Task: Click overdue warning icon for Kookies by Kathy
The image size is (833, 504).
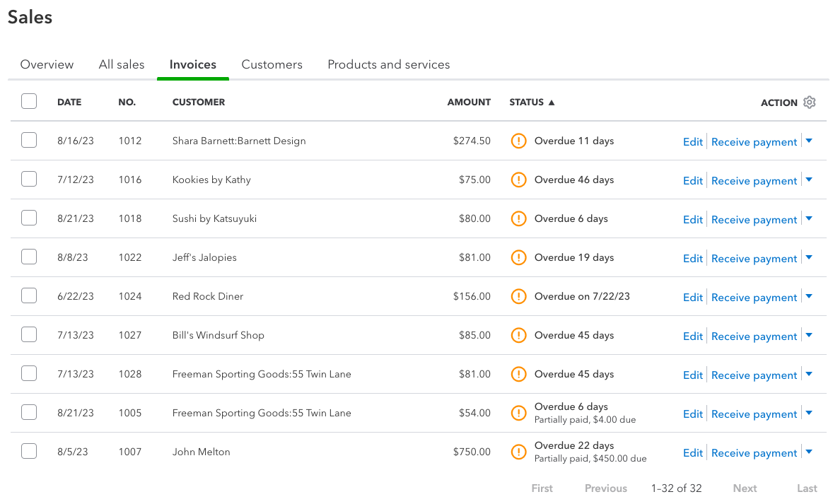Action: coord(518,180)
